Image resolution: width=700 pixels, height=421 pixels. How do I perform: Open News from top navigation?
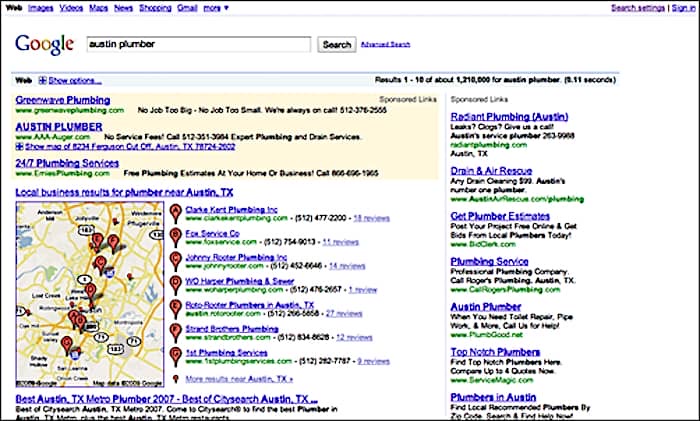coord(124,8)
